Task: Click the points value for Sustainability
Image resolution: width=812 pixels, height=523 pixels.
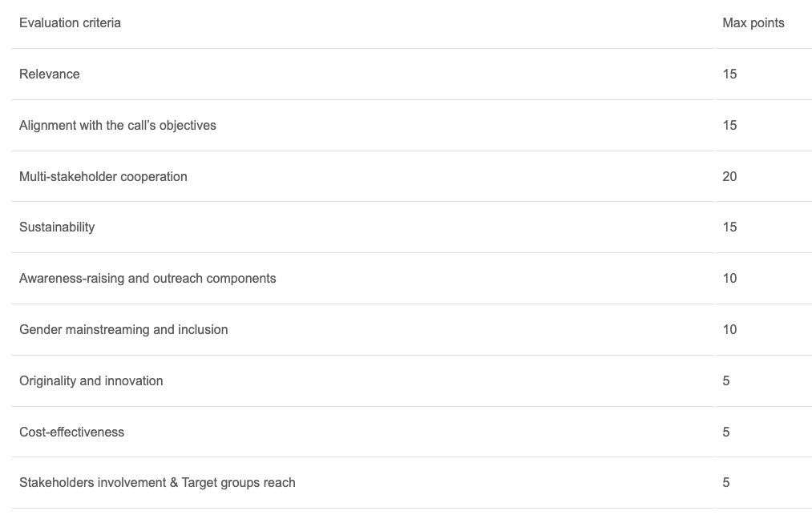Action: [729, 227]
